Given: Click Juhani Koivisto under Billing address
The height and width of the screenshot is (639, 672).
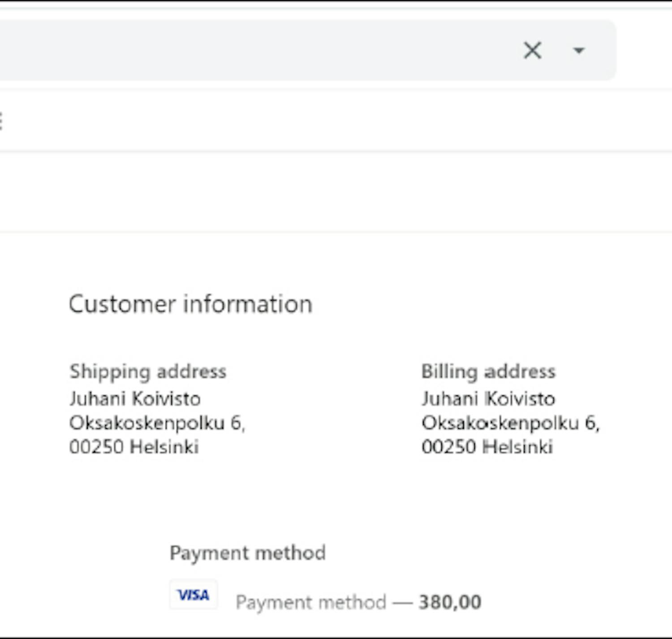Looking at the screenshot, I should (x=488, y=399).
